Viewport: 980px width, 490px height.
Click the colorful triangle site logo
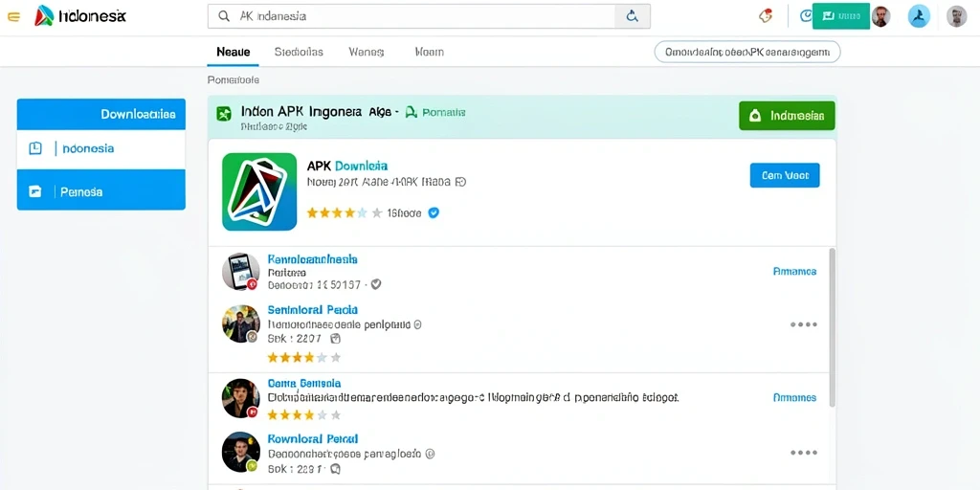click(x=44, y=15)
